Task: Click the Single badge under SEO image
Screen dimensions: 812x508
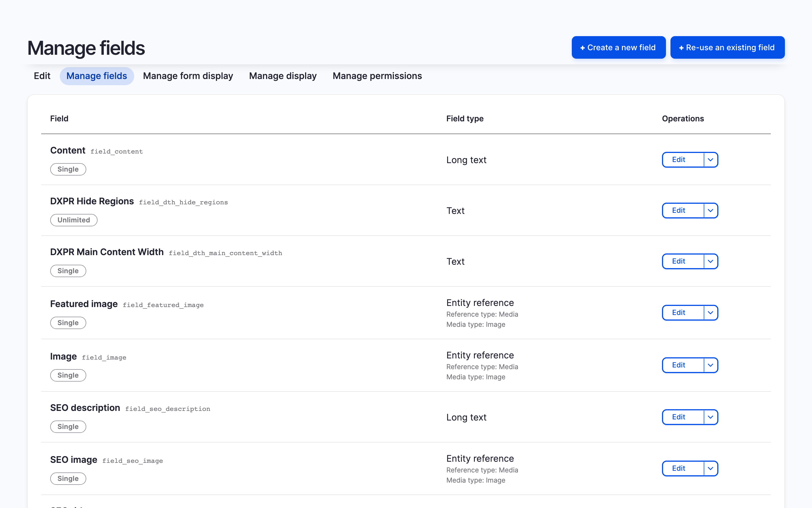Action: [68, 478]
